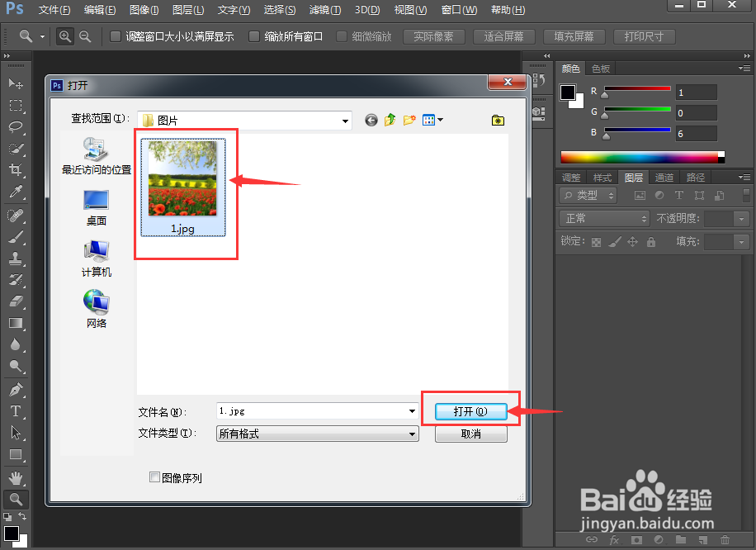Image resolution: width=756 pixels, height=550 pixels.
Task: Go up one folder level
Action: point(390,120)
